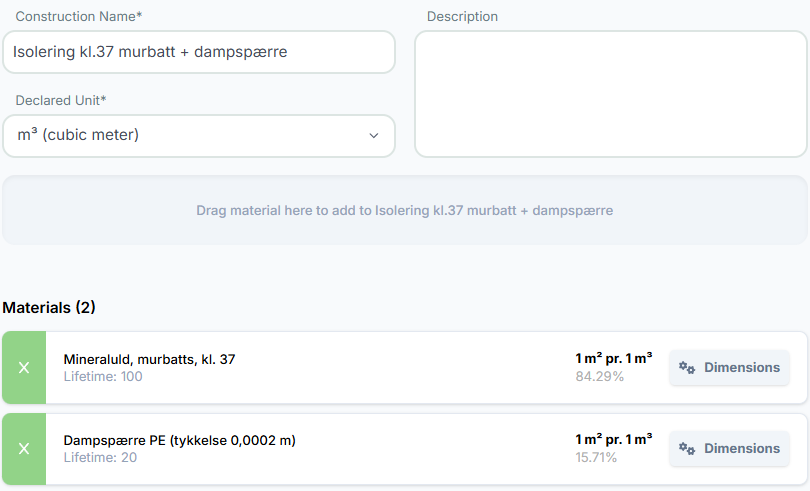Open Dimensions for Dampspærre PE
810x491 pixels.
[x=729, y=448]
